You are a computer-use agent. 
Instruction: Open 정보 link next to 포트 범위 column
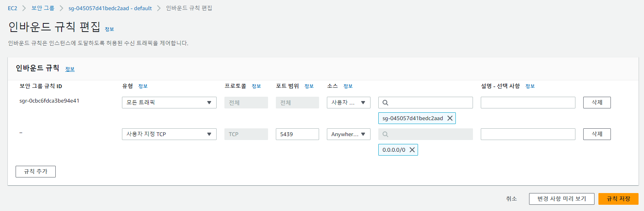[x=309, y=86]
